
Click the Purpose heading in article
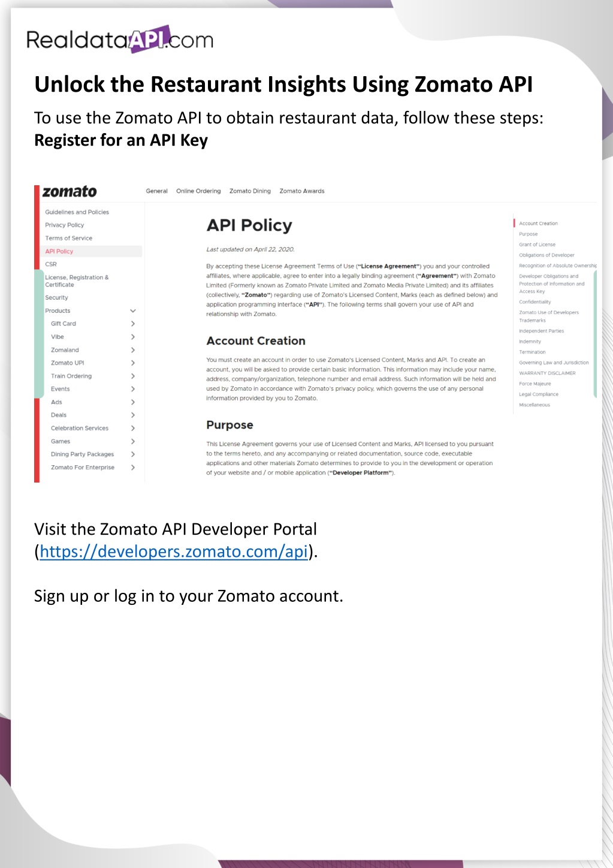[x=230, y=425]
